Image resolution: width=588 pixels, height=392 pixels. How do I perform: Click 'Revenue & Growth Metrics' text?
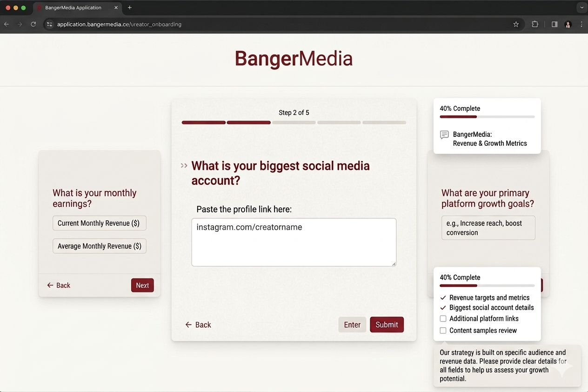[x=490, y=143]
